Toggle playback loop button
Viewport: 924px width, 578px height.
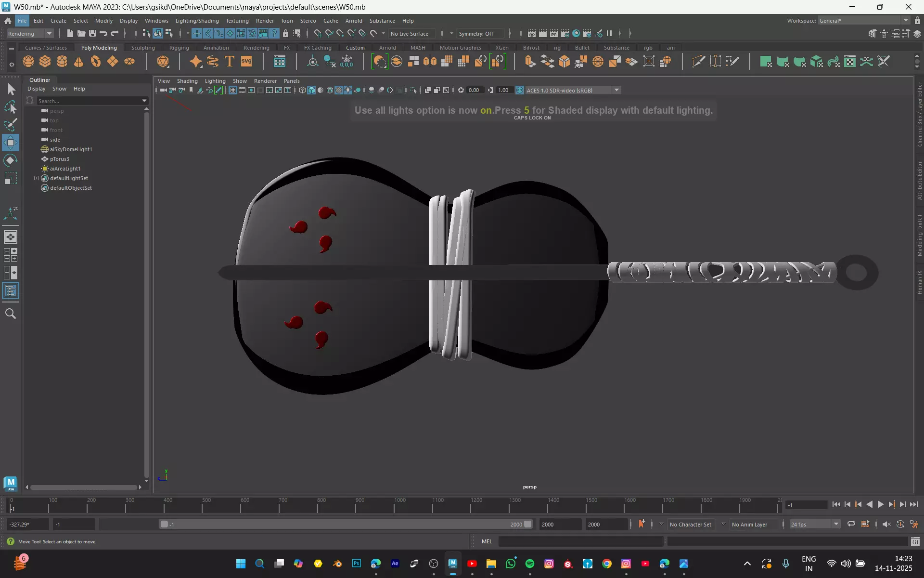pyautogui.click(x=851, y=524)
